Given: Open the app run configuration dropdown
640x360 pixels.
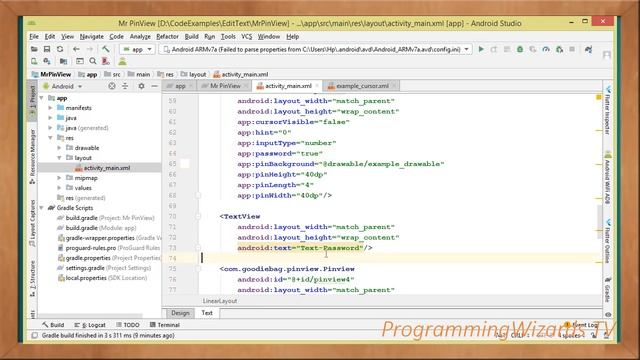Looking at the screenshot, I should (x=137, y=49).
